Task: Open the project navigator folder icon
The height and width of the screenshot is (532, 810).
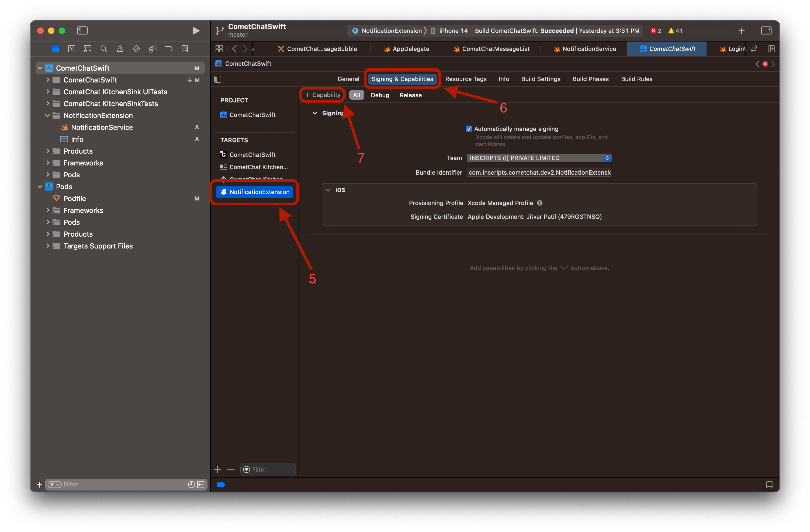Action: 56,49
